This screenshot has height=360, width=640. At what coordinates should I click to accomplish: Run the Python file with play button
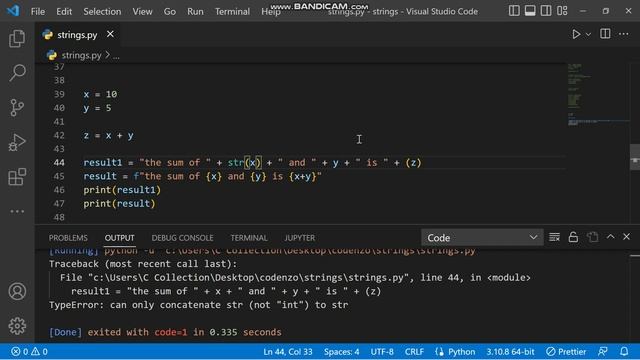576,34
